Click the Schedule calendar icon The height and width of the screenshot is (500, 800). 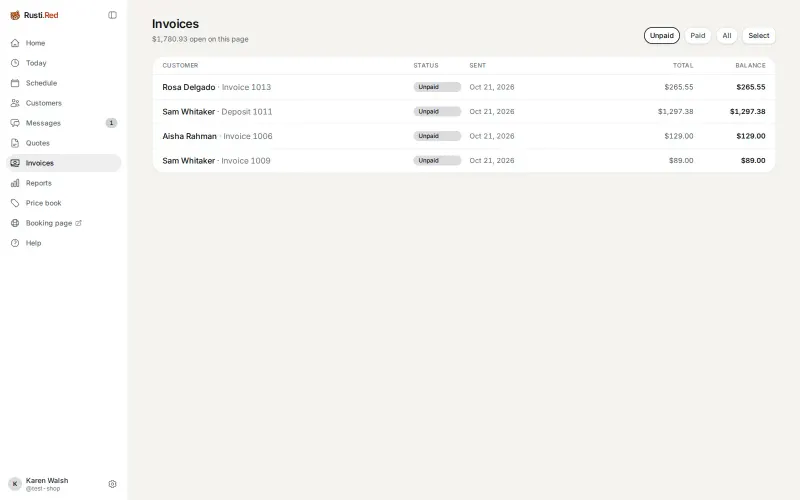point(15,83)
